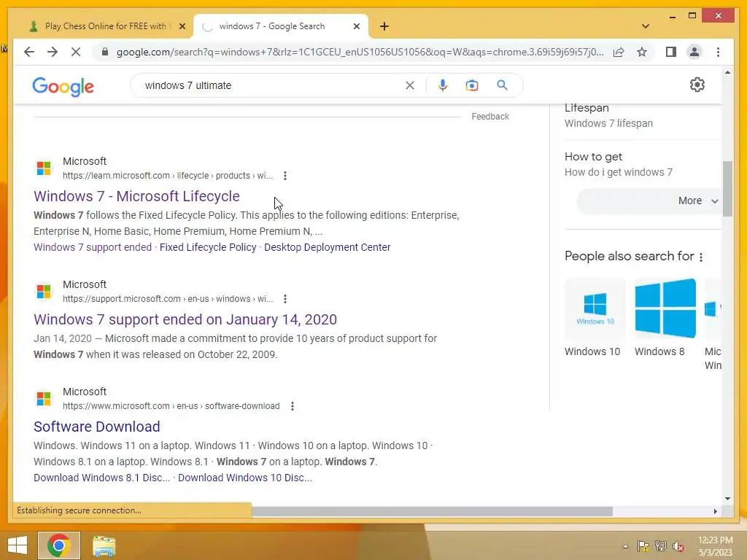This screenshot has width=747, height=560.
Task: Open the Windows Start button
Action: pos(18,545)
